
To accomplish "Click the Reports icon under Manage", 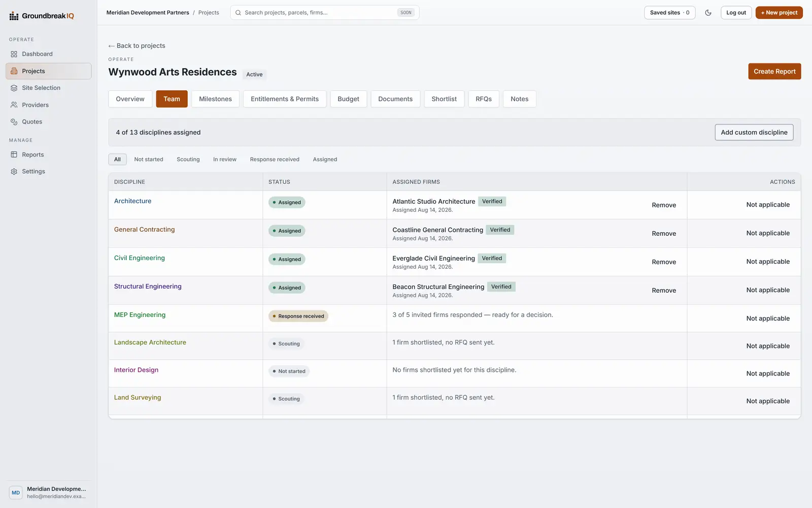I will (14, 155).
